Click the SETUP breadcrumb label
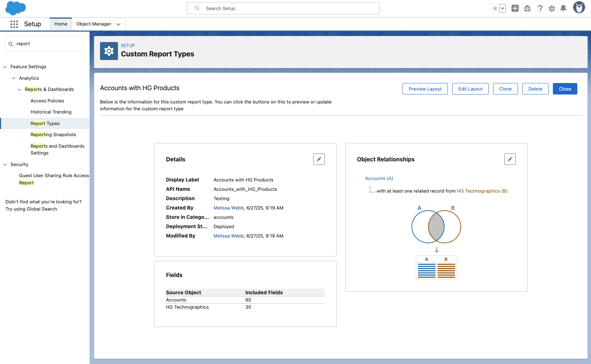The width and height of the screenshot is (591, 364). (x=128, y=46)
